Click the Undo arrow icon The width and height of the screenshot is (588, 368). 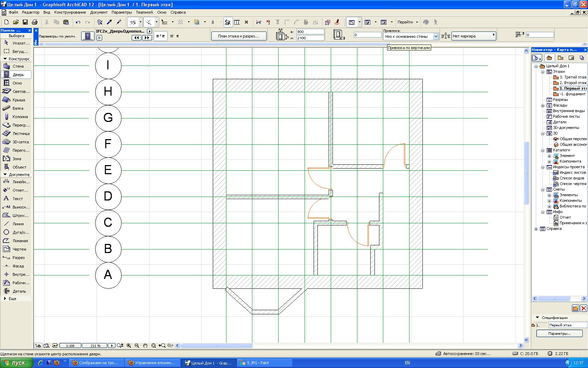78,22
